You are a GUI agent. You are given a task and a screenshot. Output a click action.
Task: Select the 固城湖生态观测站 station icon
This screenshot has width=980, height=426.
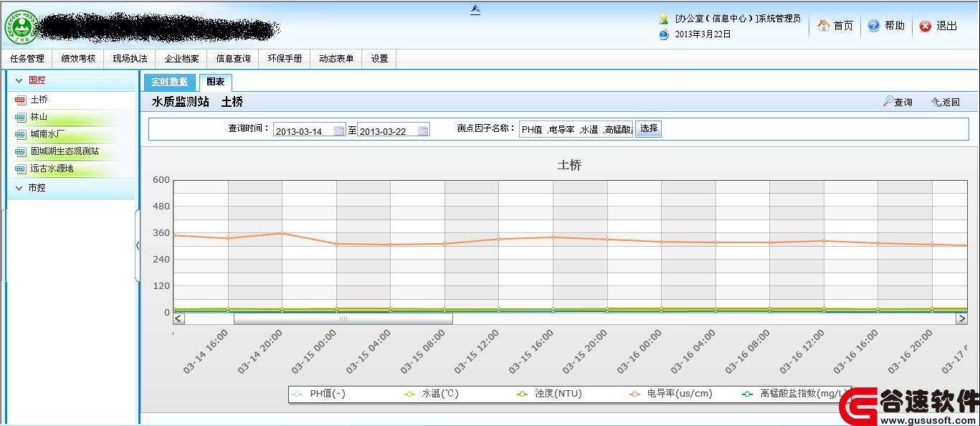(20, 151)
